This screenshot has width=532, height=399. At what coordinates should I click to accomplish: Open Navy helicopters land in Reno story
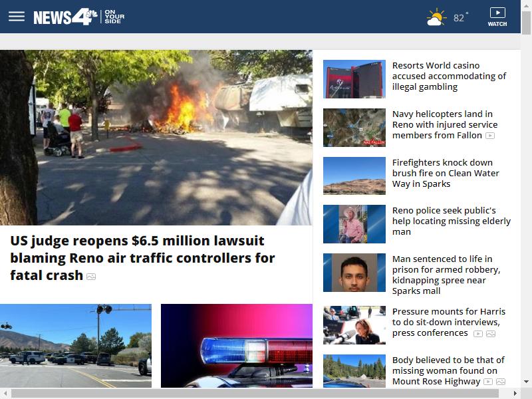pyautogui.click(x=445, y=124)
